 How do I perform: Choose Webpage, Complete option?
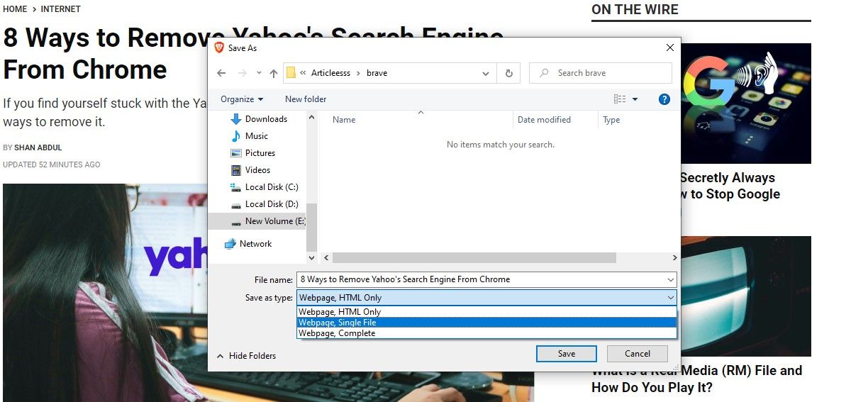click(x=486, y=333)
